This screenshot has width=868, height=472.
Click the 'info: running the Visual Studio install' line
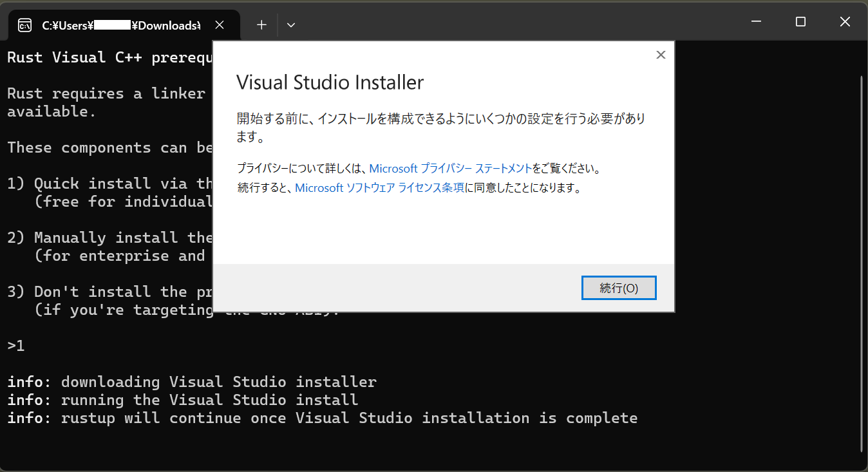183,400
